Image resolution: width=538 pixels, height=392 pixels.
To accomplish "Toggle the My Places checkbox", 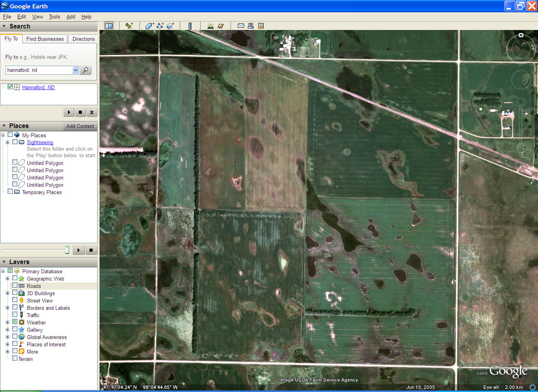I will (x=10, y=135).
